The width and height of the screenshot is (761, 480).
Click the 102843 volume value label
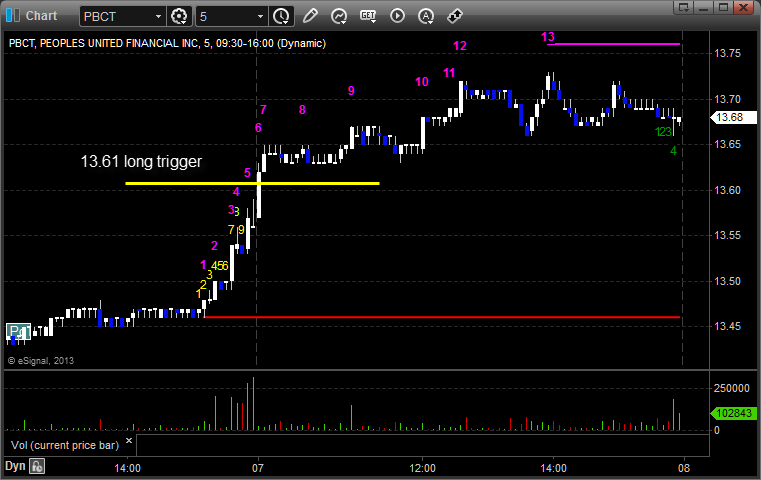pos(733,413)
